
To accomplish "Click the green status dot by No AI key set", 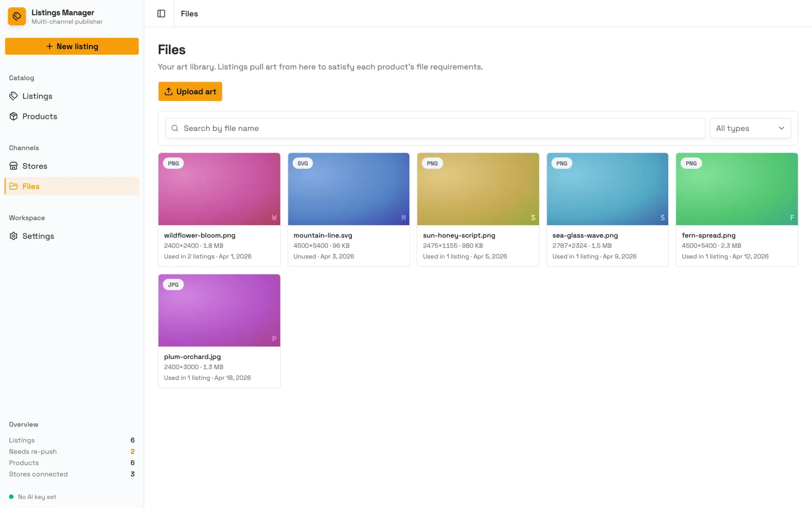I will tap(11, 497).
